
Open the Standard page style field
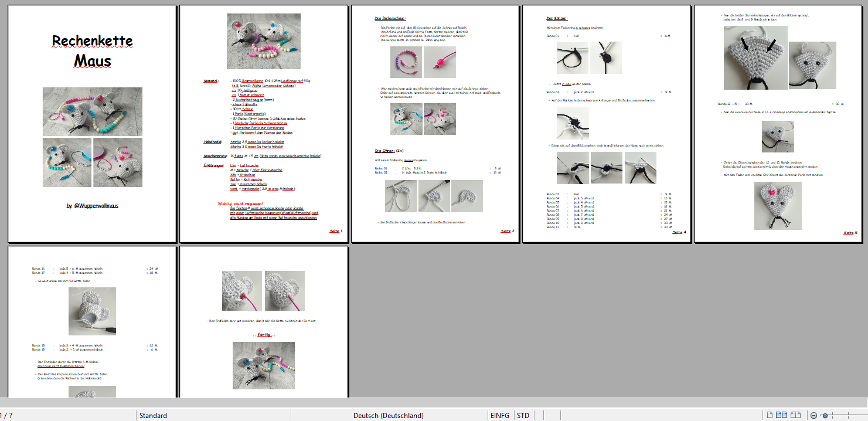point(153,415)
